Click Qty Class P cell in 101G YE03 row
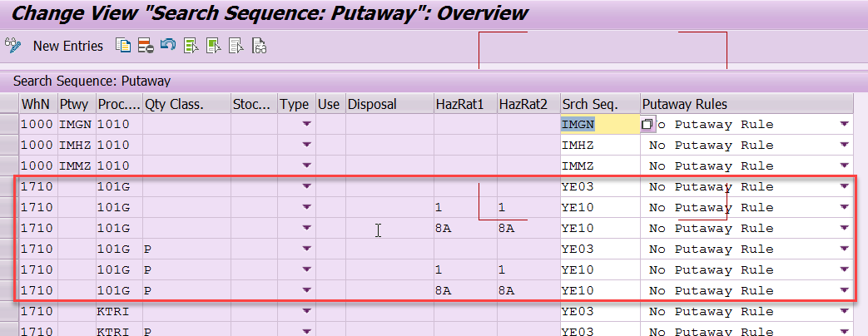Image resolution: width=868 pixels, height=336 pixels. [x=186, y=250]
